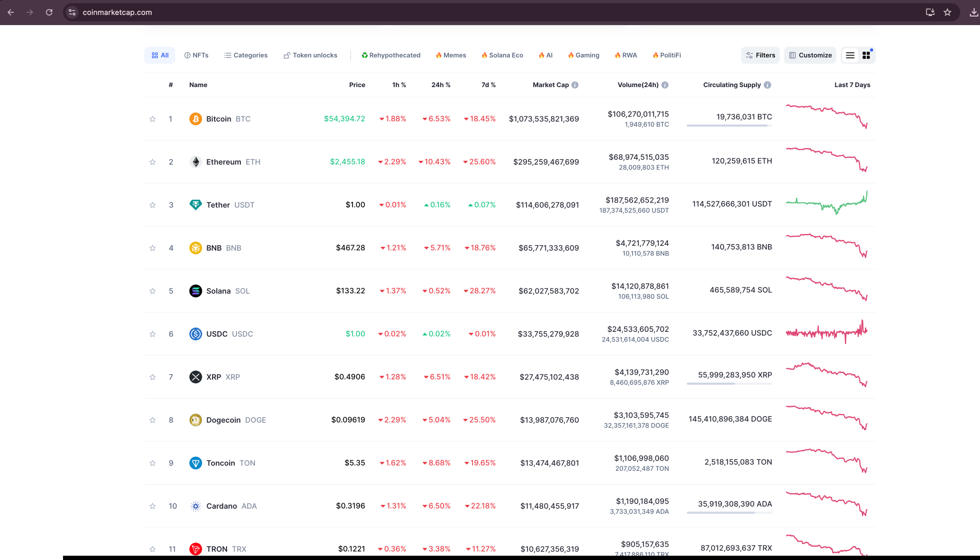Filter by PolitiFi category
Screen dimensions: 980x560
[x=667, y=55]
